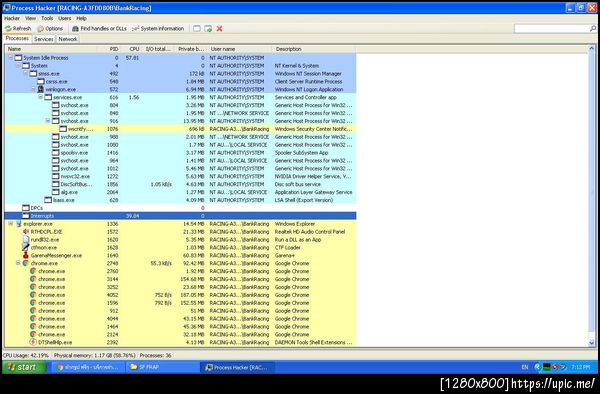Image resolution: width=600 pixels, height=394 pixels.
Task: Select the Processes tab
Action: click(x=17, y=38)
